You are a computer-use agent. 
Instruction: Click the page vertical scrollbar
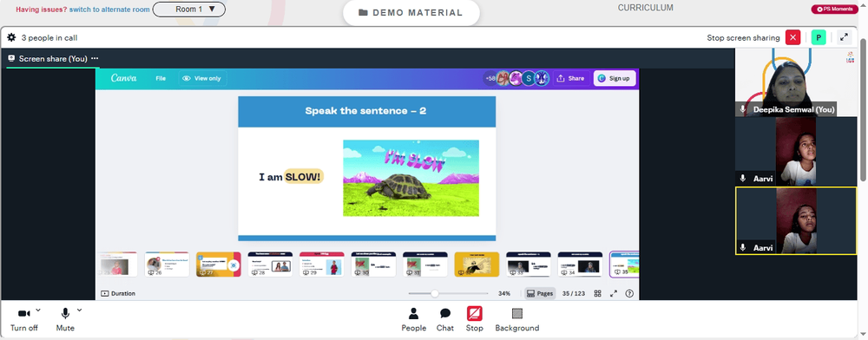(x=864, y=110)
